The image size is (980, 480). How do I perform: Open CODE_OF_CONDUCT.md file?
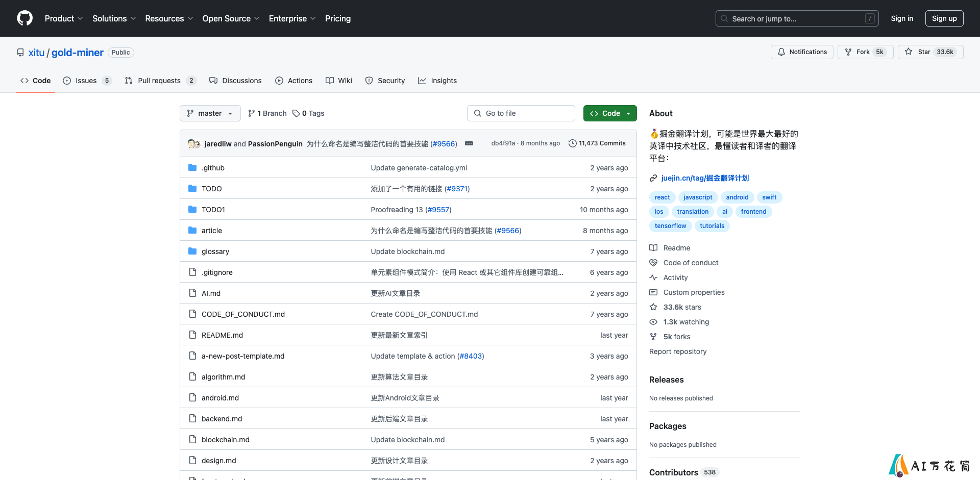click(243, 314)
